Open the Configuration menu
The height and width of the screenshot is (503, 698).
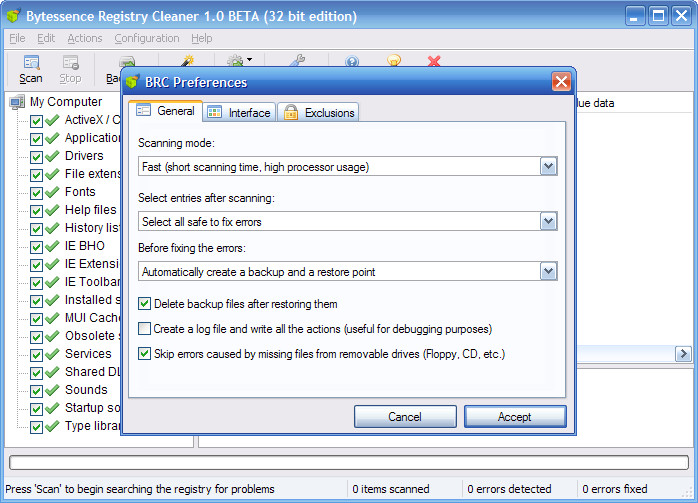147,38
